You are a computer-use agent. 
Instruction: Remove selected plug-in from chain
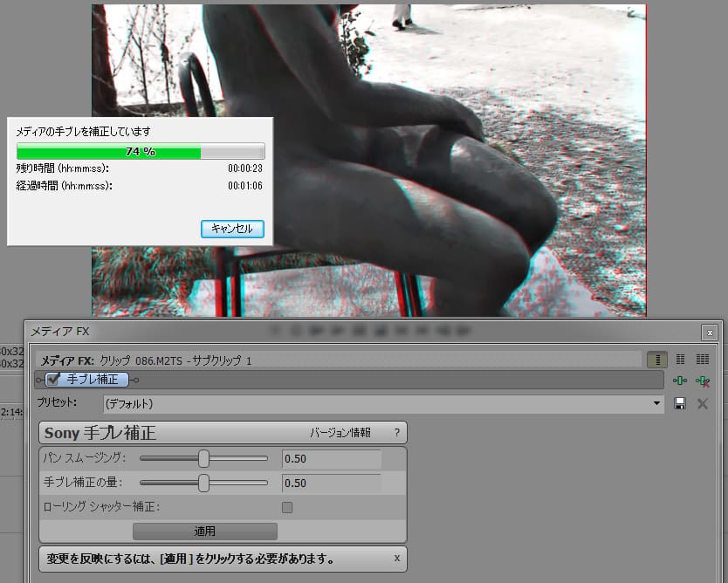coord(702,381)
